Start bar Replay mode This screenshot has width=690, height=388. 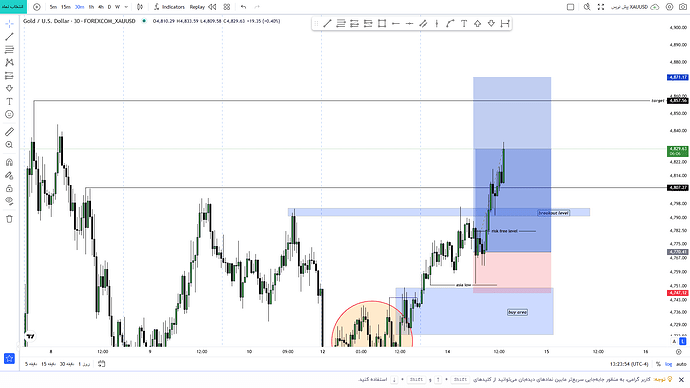tap(203, 7)
